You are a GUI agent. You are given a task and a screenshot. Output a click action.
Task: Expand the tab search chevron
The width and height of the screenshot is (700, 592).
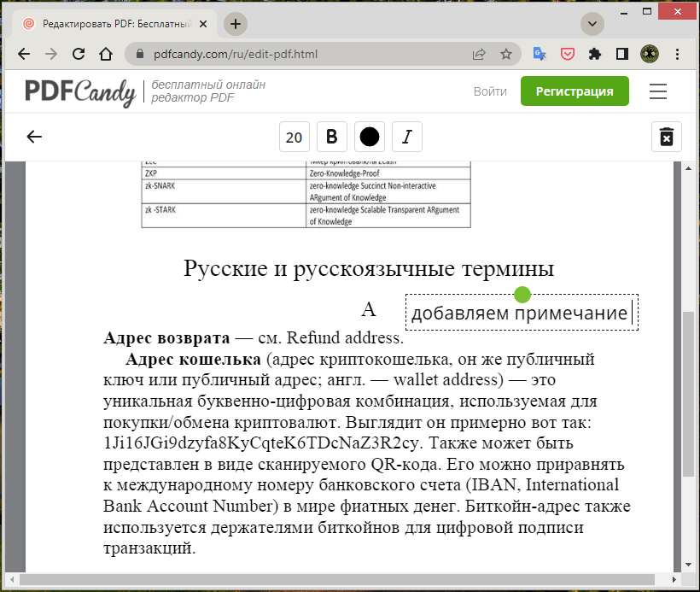[x=592, y=24]
